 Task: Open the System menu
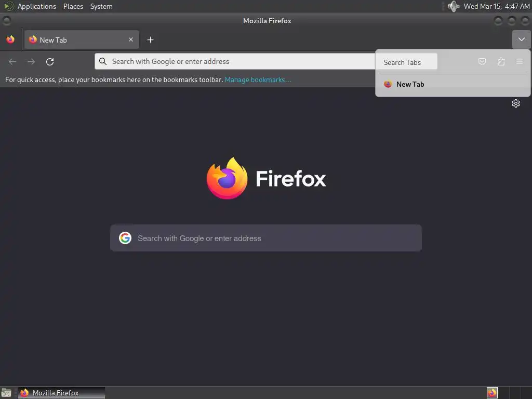pyautogui.click(x=101, y=6)
